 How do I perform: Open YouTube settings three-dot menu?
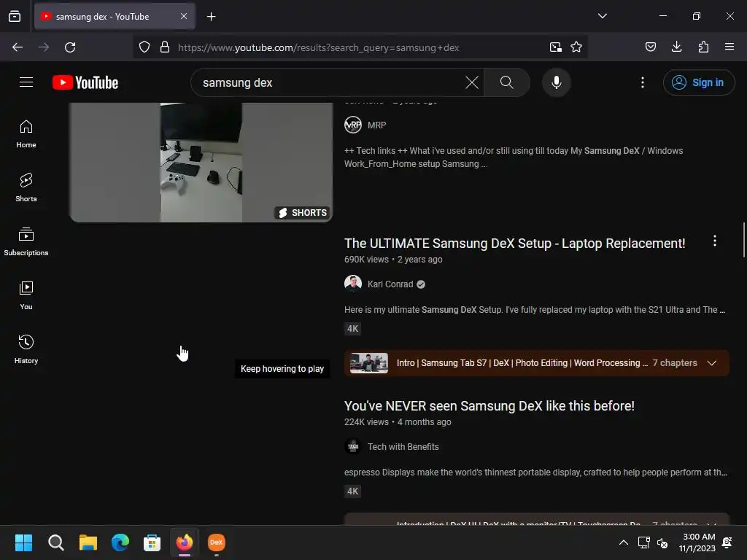(642, 82)
